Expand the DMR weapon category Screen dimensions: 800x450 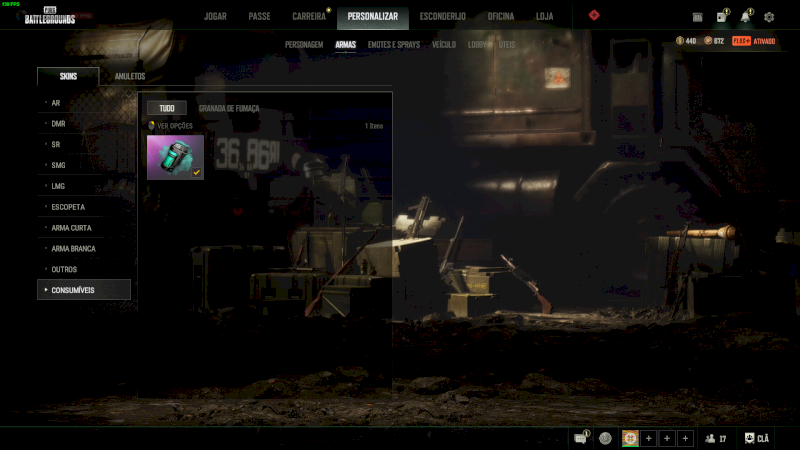click(x=84, y=123)
